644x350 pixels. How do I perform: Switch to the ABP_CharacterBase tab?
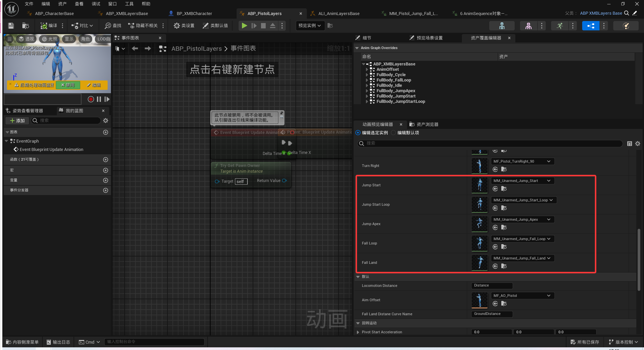pos(54,13)
